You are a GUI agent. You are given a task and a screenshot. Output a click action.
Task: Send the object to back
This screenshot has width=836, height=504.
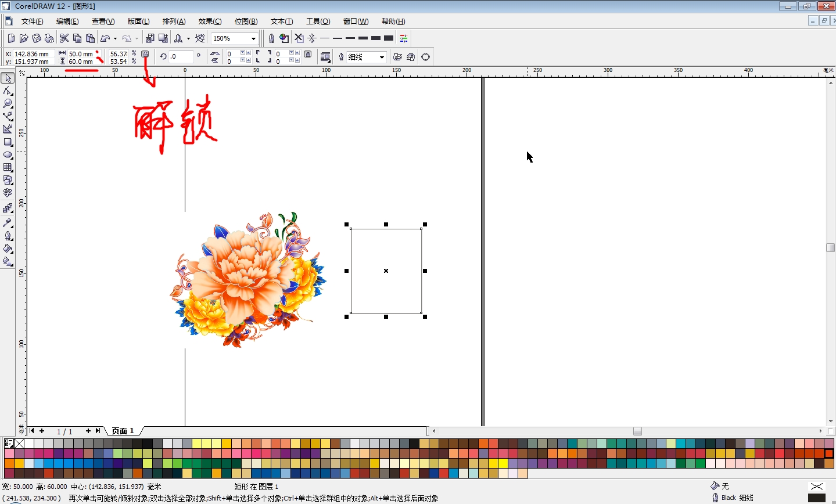pyautogui.click(x=411, y=57)
